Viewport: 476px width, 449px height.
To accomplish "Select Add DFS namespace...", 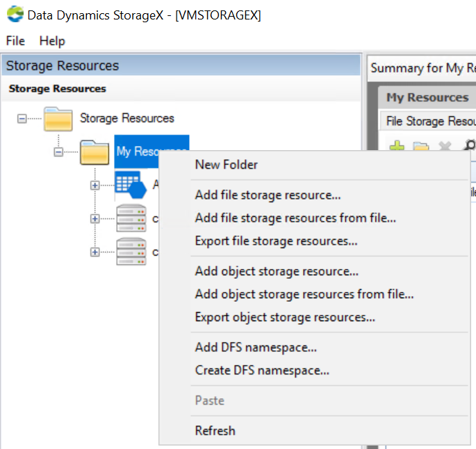I will (315, 348).
